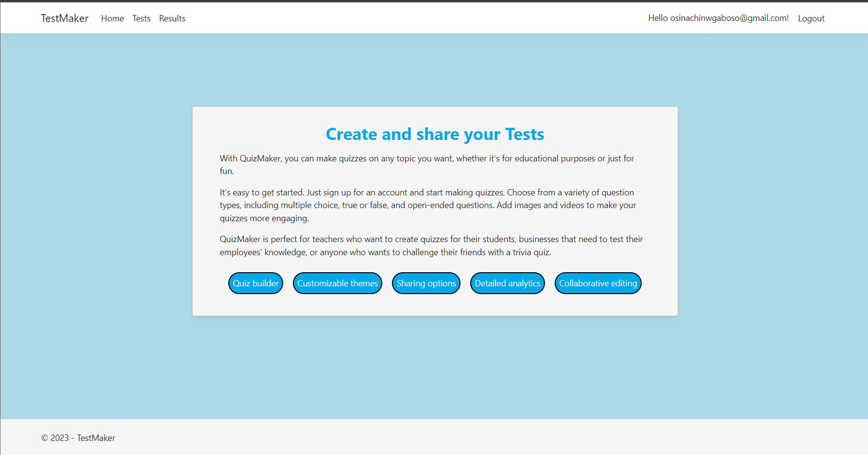The image size is (868, 455).
Task: Open Detailed analytics feature
Action: coord(507,283)
